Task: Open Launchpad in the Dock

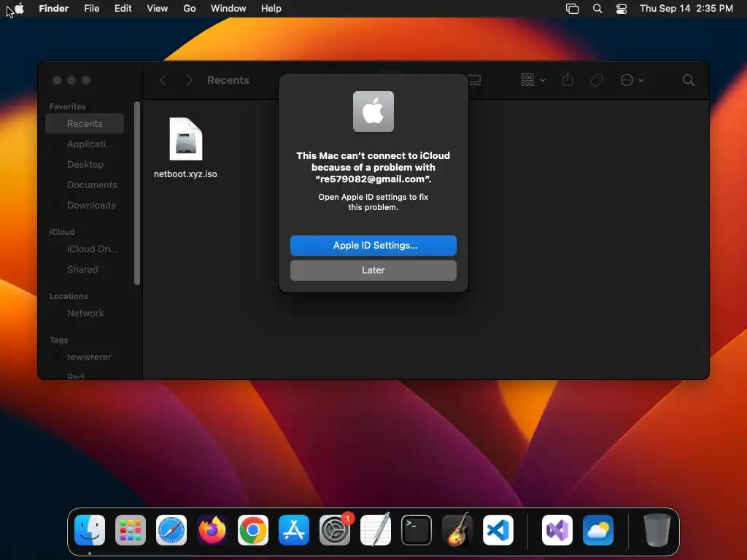Action: pyautogui.click(x=131, y=530)
